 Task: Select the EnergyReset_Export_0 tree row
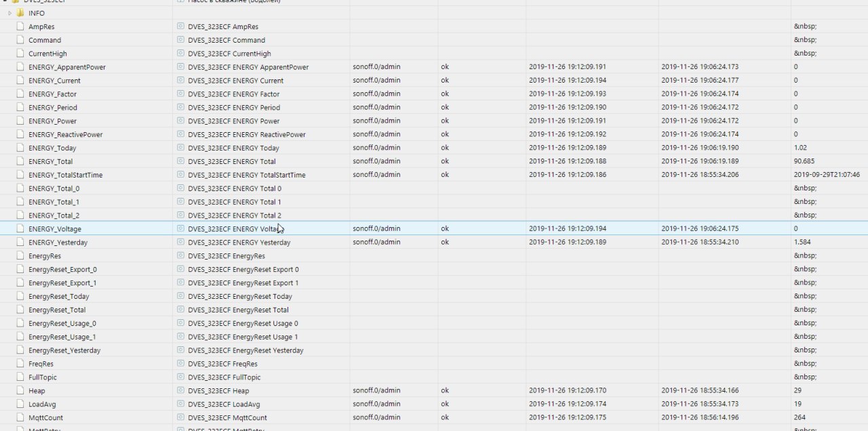click(x=434, y=269)
